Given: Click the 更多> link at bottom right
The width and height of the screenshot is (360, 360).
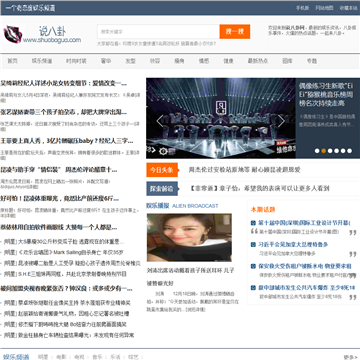Looking at the screenshot, I should tap(350, 357).
